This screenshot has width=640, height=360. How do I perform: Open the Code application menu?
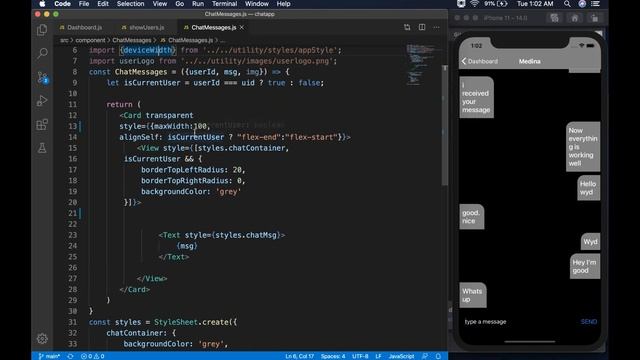tap(62, 4)
